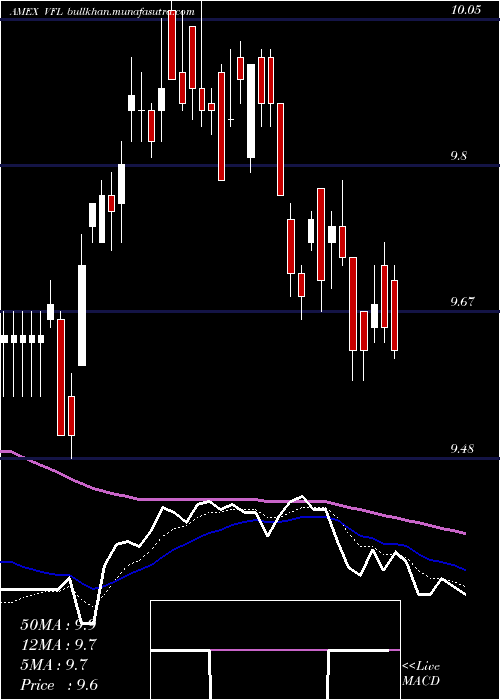The image size is (500, 700).
Task: Click the Price 9.6 readout
Action: (x=59, y=685)
